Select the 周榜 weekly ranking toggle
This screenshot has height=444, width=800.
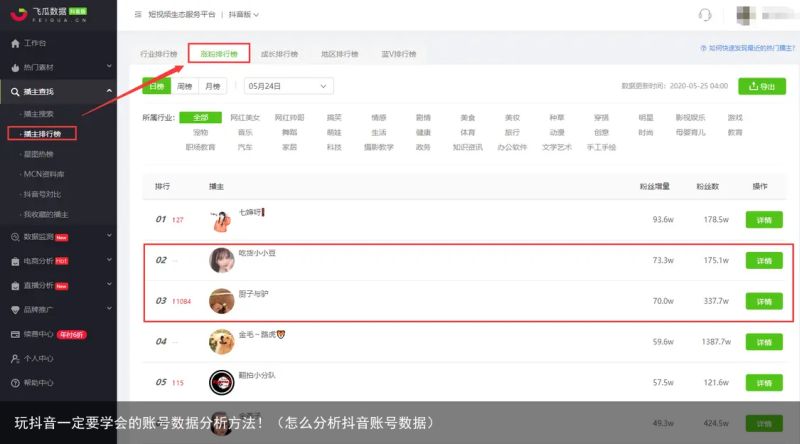184,86
